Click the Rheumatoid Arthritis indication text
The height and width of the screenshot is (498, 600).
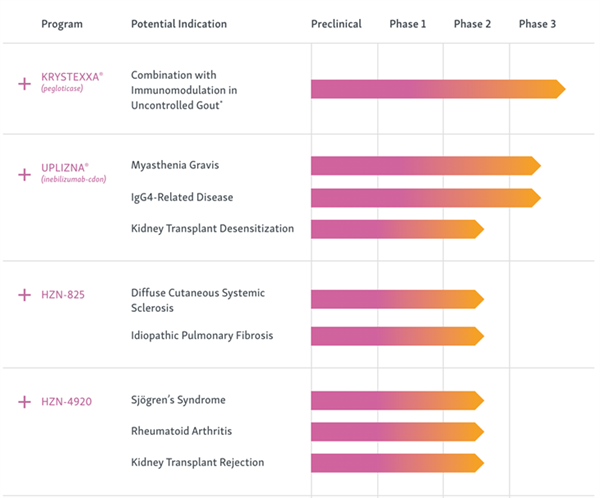click(181, 431)
